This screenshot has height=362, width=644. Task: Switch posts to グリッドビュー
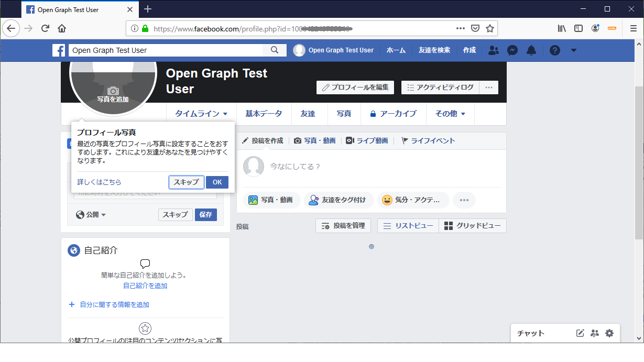pyautogui.click(x=472, y=226)
